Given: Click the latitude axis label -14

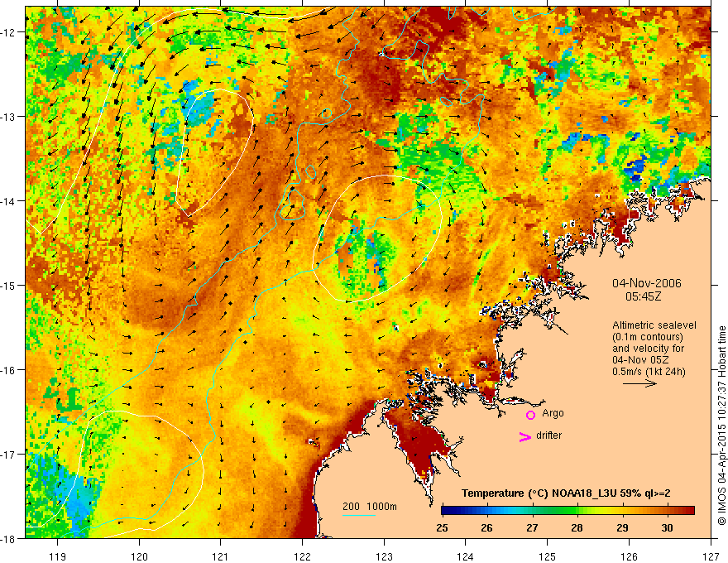Looking at the screenshot, I should [x=8, y=200].
